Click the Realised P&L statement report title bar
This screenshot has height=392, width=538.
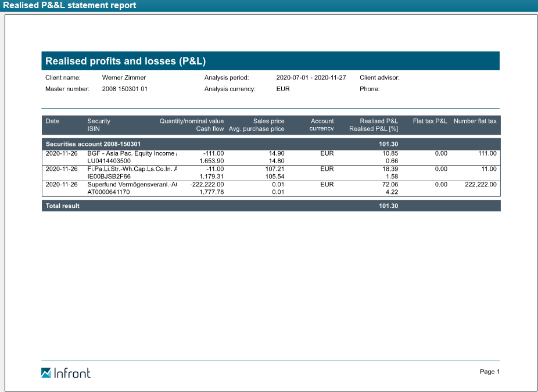coord(70,5)
